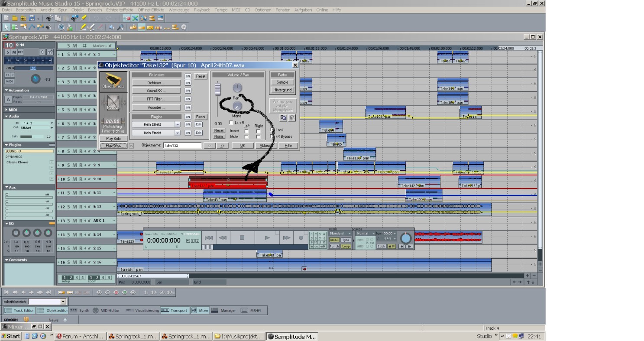
Task: Select the pencil draw tool
Action: click(83, 27)
